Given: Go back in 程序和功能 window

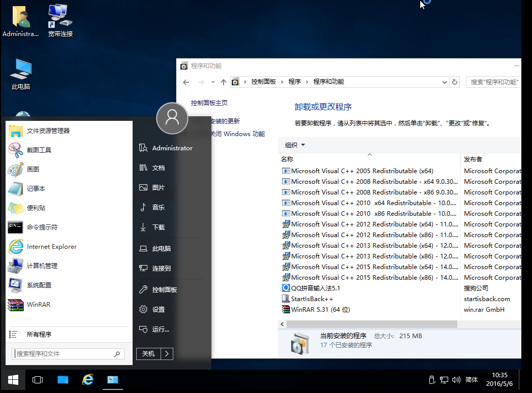Looking at the screenshot, I should (186, 82).
